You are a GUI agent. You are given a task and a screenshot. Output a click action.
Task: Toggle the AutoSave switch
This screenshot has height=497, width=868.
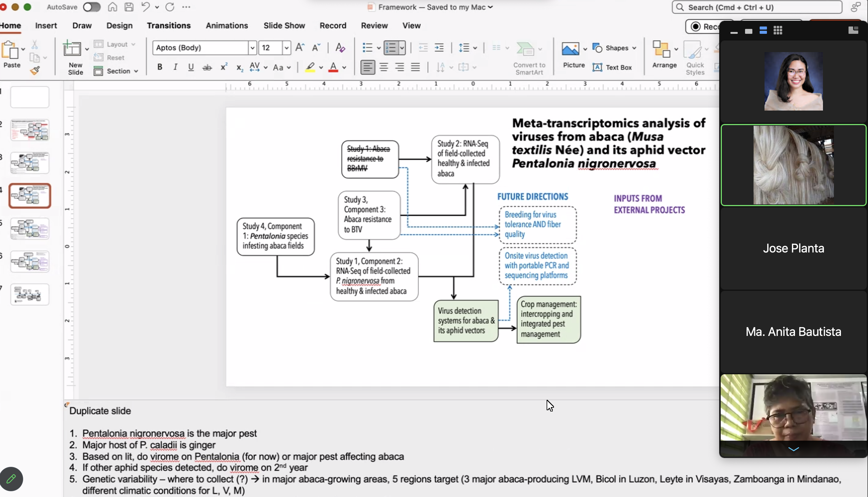click(91, 7)
